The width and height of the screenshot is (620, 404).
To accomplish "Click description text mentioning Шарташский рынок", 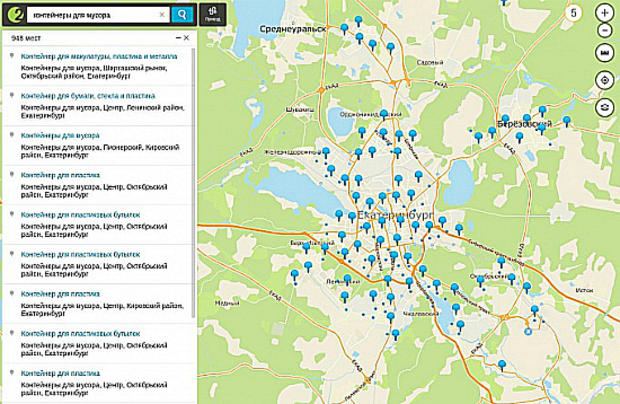I will [x=94, y=72].
